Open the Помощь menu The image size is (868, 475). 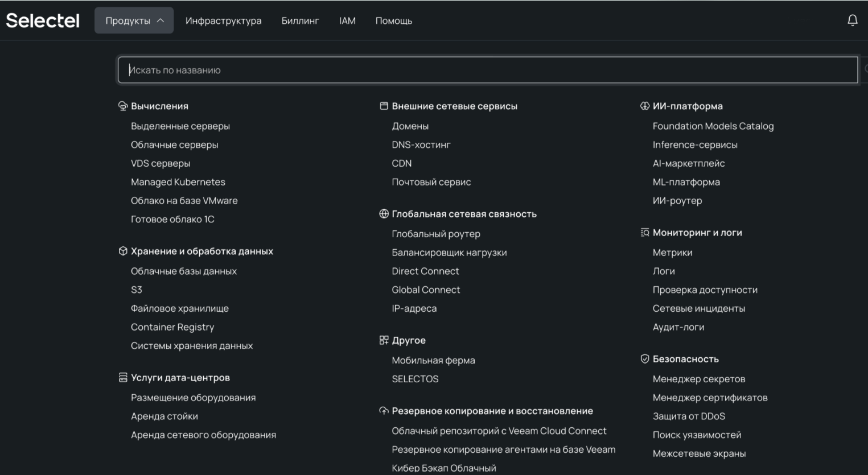393,20
